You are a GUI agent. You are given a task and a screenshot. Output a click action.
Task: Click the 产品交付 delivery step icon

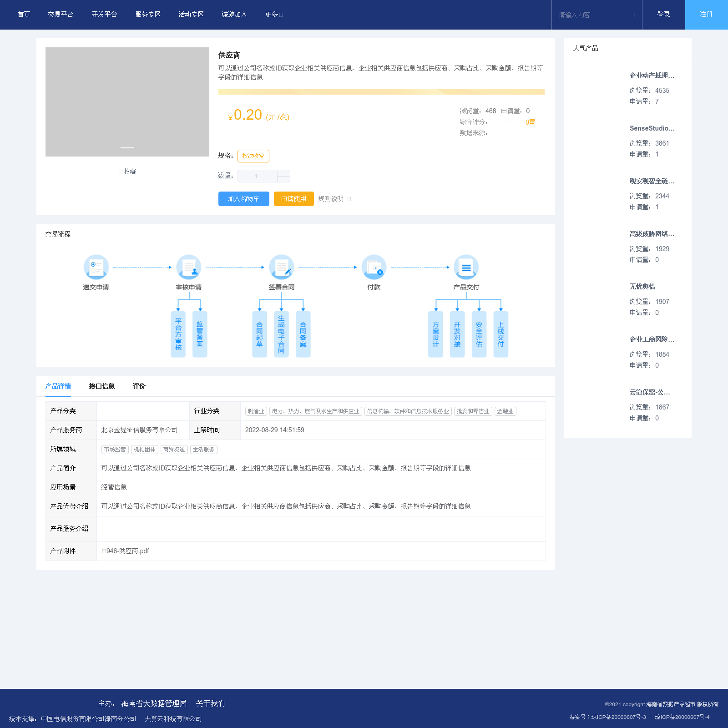click(466, 267)
